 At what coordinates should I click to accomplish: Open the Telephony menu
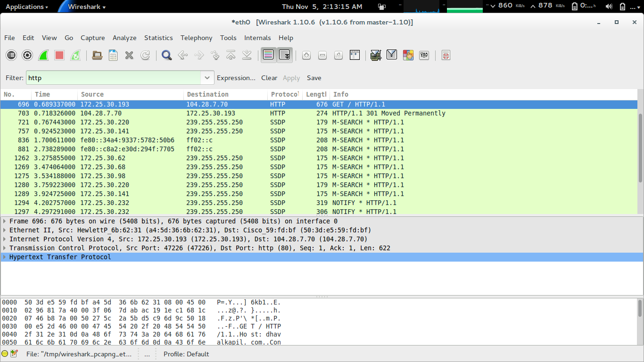click(197, 38)
